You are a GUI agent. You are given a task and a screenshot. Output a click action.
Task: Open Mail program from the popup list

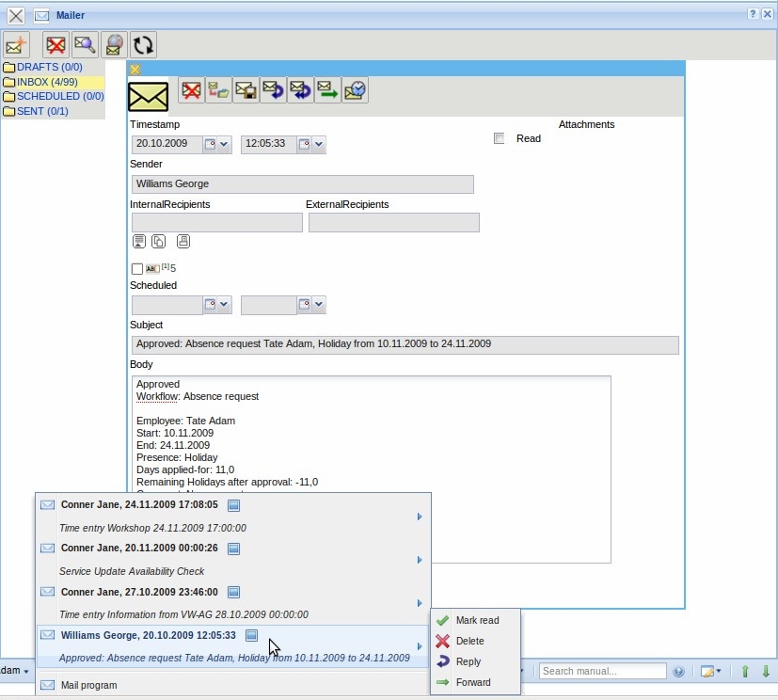pyautogui.click(x=88, y=685)
